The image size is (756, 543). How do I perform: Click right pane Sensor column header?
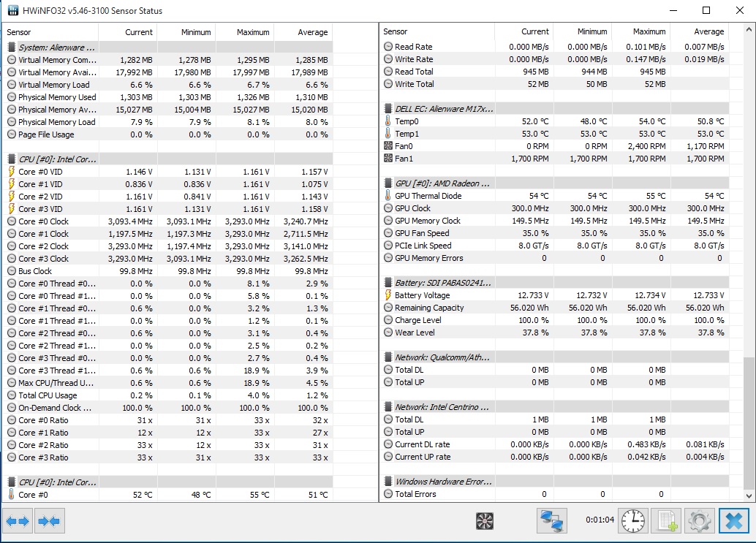tap(438, 31)
